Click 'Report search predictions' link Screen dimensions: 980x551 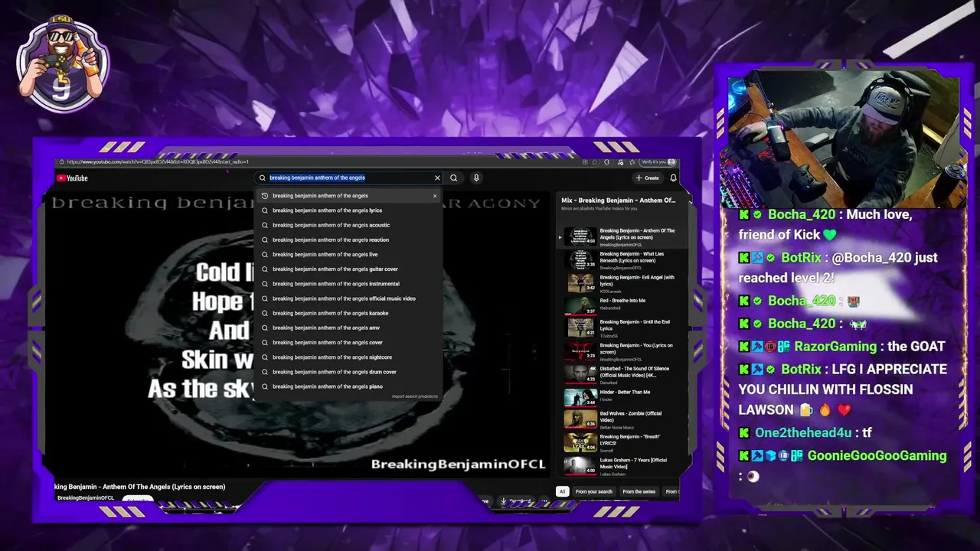(415, 396)
